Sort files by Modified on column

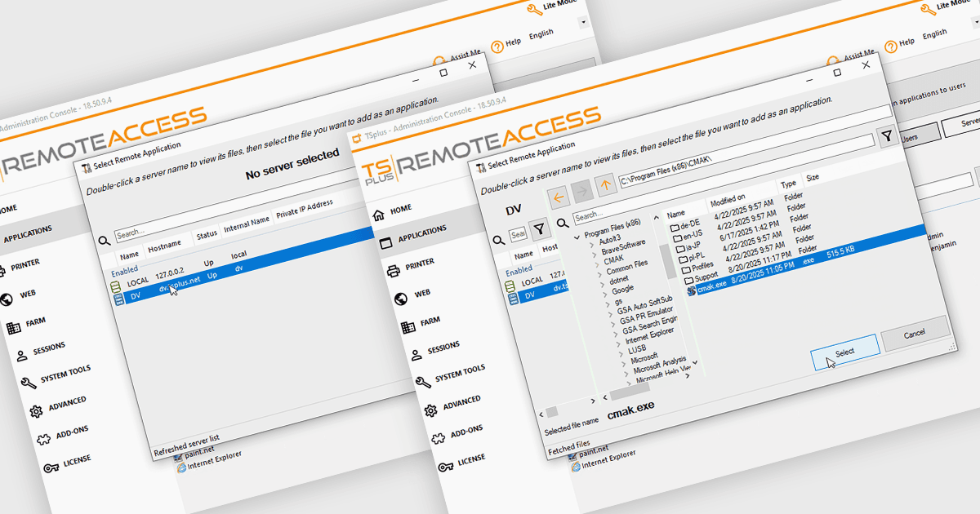pyautogui.click(x=728, y=200)
